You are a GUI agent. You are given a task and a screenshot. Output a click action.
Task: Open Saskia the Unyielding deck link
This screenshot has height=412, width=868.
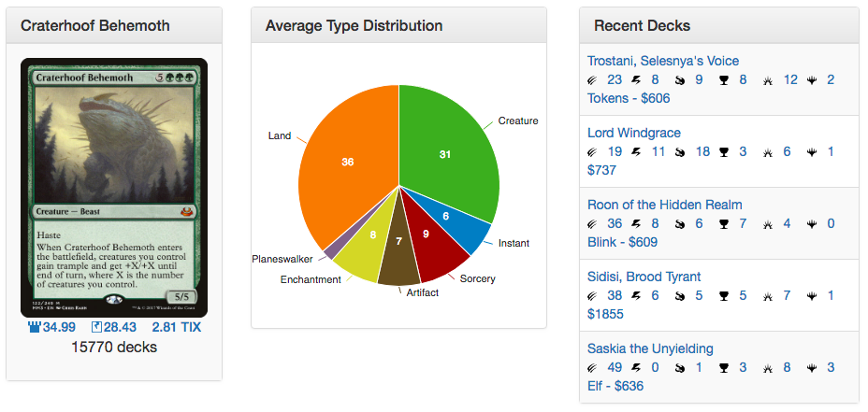tap(650, 348)
